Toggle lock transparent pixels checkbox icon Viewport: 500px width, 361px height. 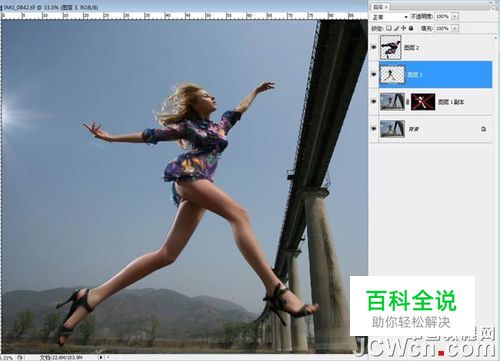click(x=389, y=28)
